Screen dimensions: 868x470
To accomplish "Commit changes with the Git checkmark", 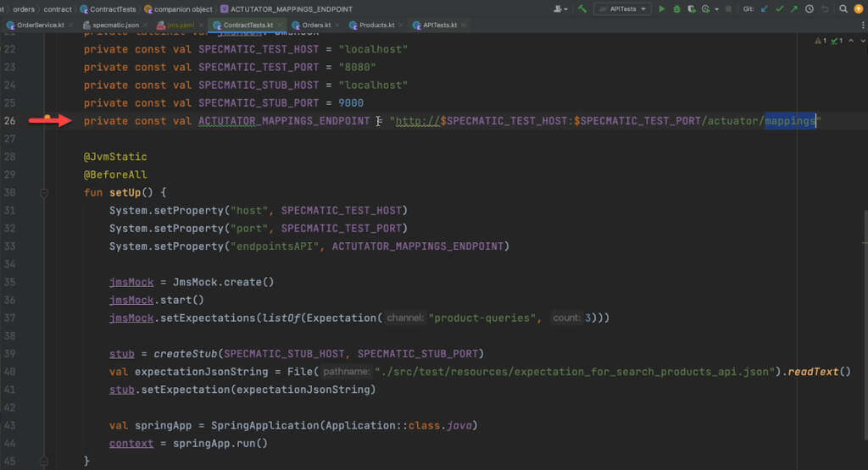I will [x=779, y=8].
